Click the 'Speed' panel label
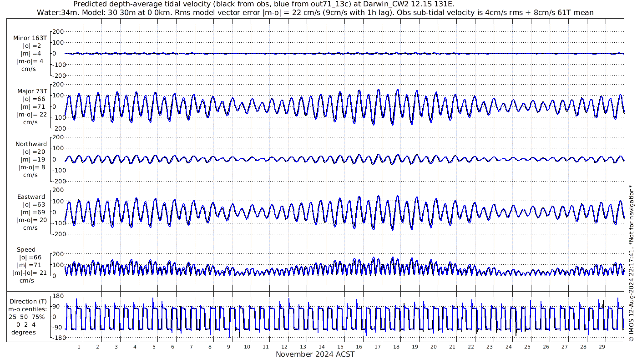The width and height of the screenshot is (637, 364). click(x=26, y=250)
